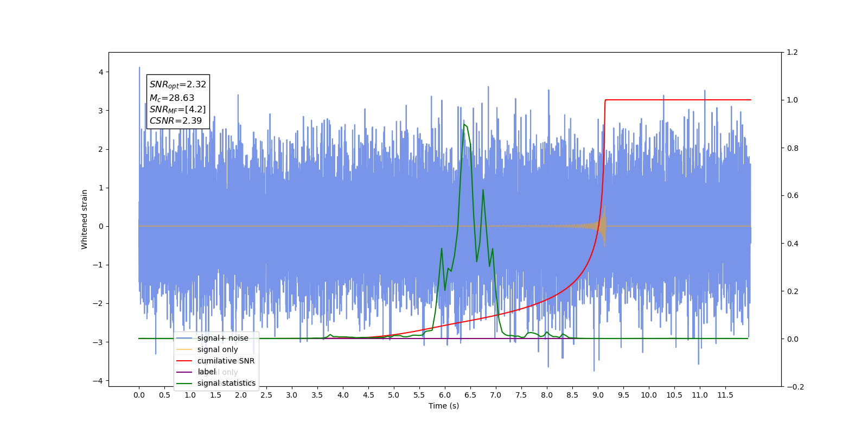Click the 1.0 tick on right axis
This screenshot has height=434, width=868.
[792, 100]
